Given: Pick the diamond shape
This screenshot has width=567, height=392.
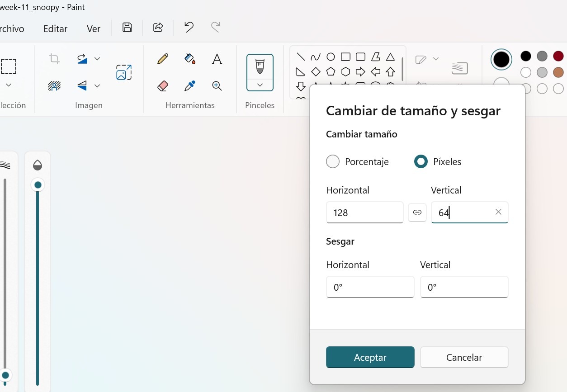Looking at the screenshot, I should coord(316,71).
